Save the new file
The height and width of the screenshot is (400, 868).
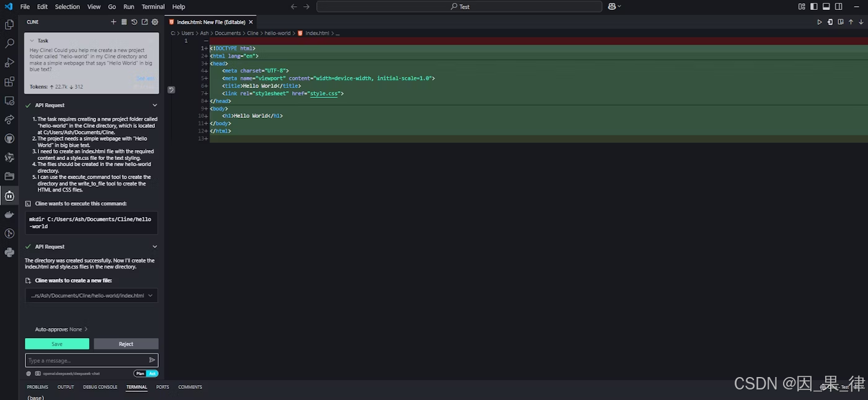coord(57,344)
